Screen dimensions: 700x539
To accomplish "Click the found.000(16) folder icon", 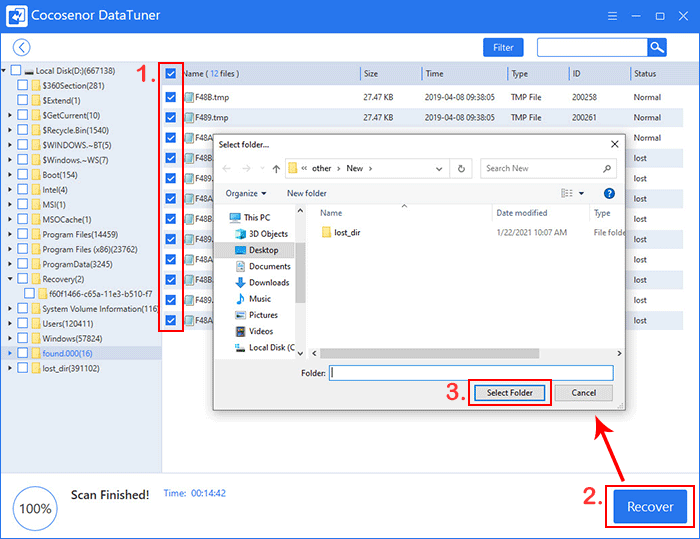I will click(x=36, y=353).
